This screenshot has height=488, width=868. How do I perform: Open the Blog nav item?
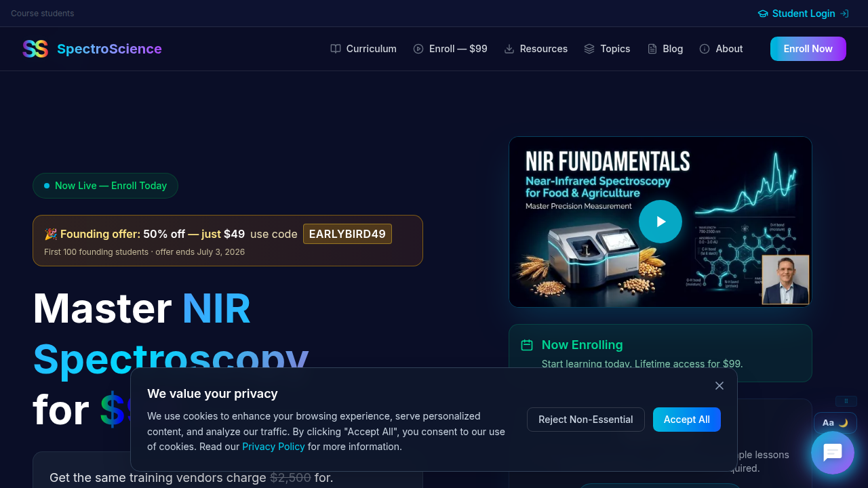[665, 49]
